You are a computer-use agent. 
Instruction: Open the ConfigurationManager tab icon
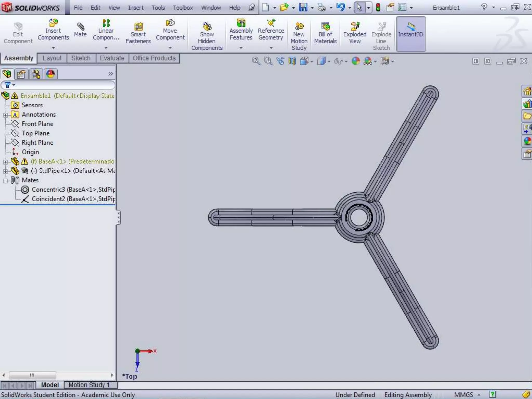pos(36,74)
